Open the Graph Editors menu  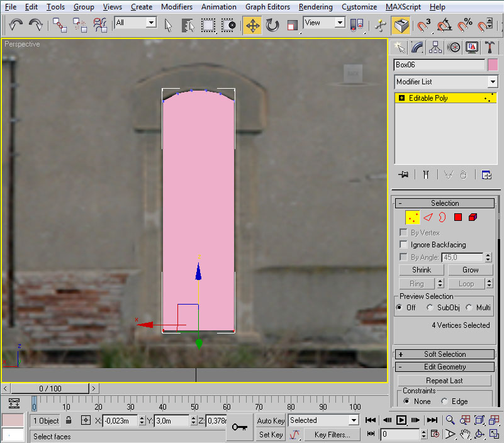pos(267,7)
